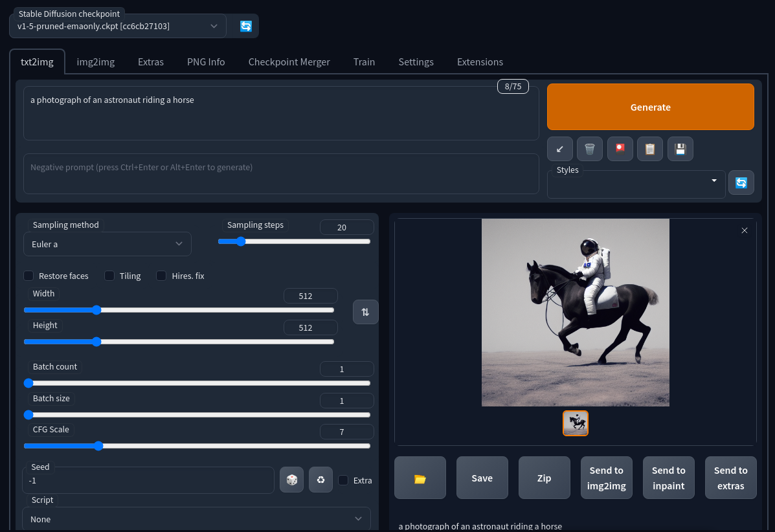Refresh the Styles list icon
The width and height of the screenshot is (775, 532).
(x=741, y=183)
